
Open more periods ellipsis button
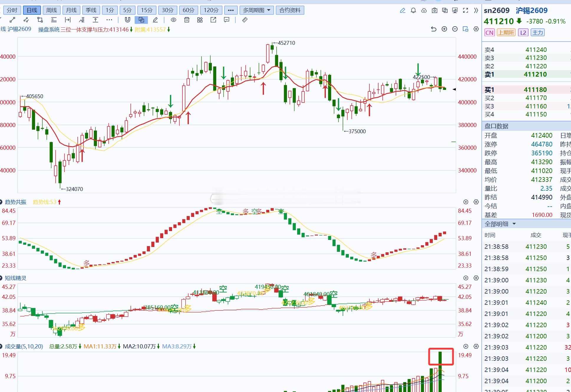(231, 10)
